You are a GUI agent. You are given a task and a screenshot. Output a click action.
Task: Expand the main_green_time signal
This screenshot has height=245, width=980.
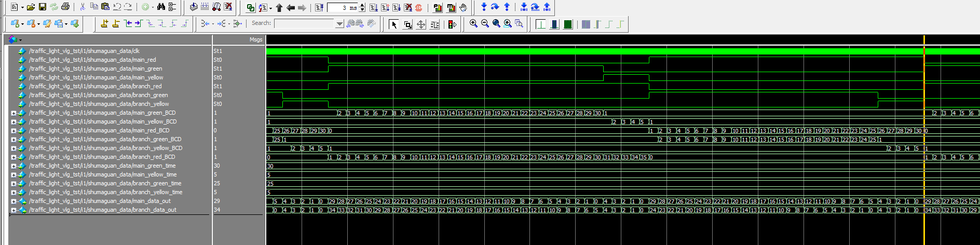(x=13, y=166)
